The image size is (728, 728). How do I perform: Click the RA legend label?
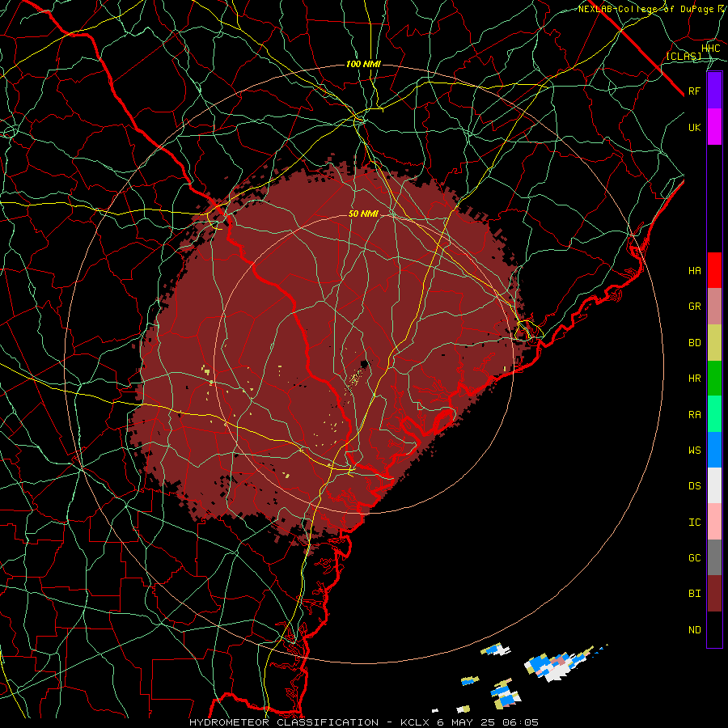click(694, 415)
